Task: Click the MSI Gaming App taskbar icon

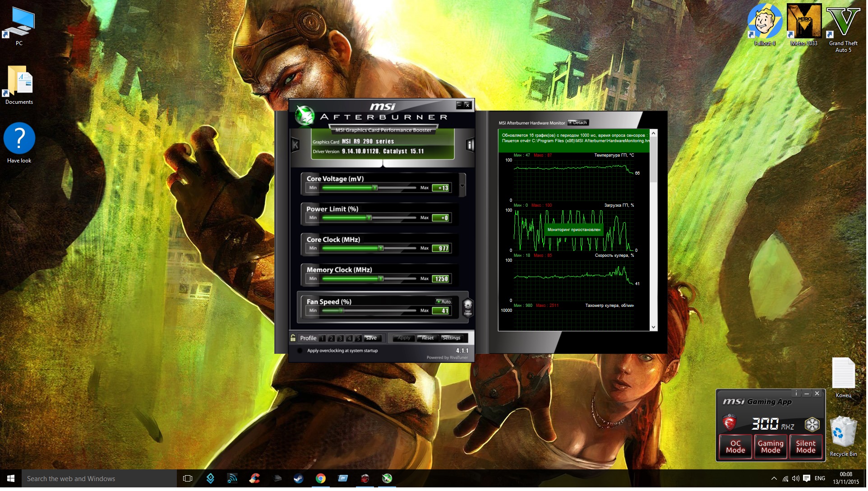Action: 365,479
